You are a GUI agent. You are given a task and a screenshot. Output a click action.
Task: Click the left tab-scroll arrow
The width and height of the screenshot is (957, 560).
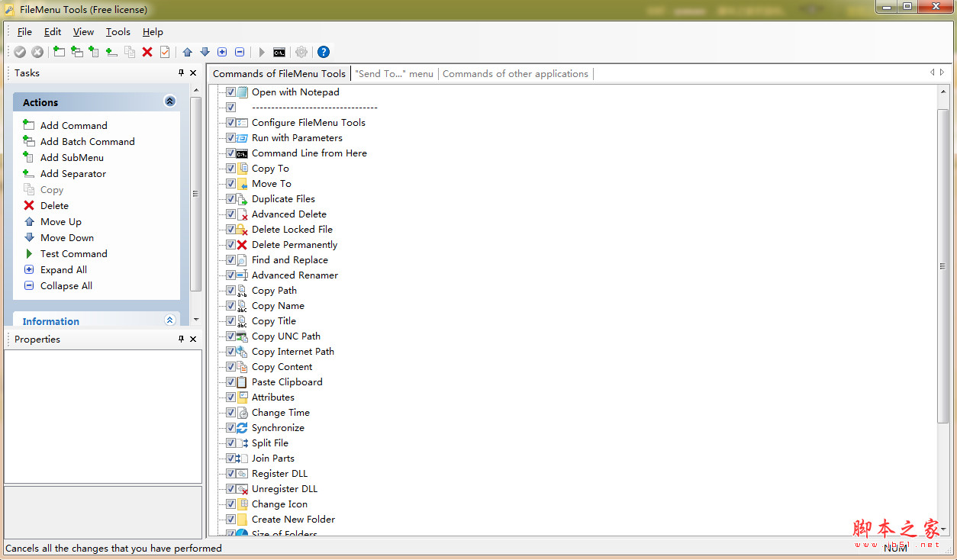coord(932,72)
